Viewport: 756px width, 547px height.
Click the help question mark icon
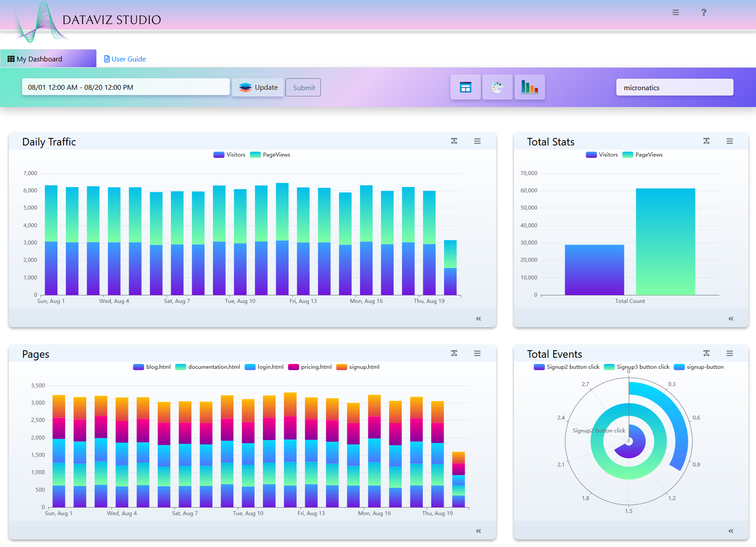click(704, 12)
